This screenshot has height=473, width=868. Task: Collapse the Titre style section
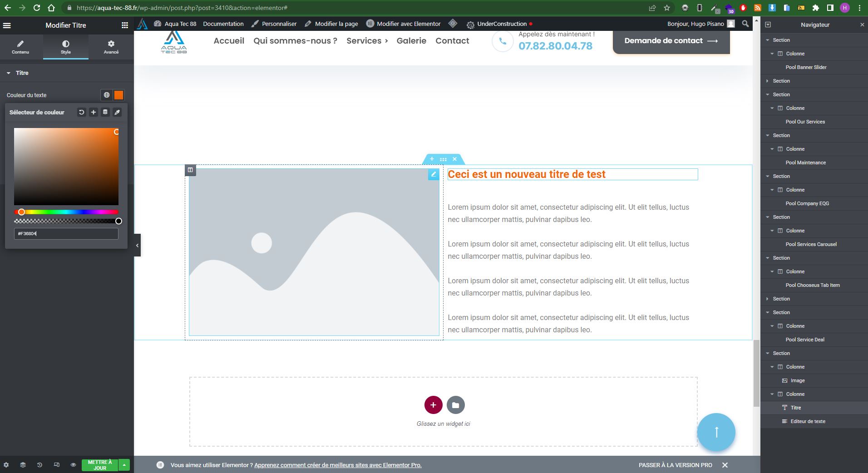[x=9, y=73]
